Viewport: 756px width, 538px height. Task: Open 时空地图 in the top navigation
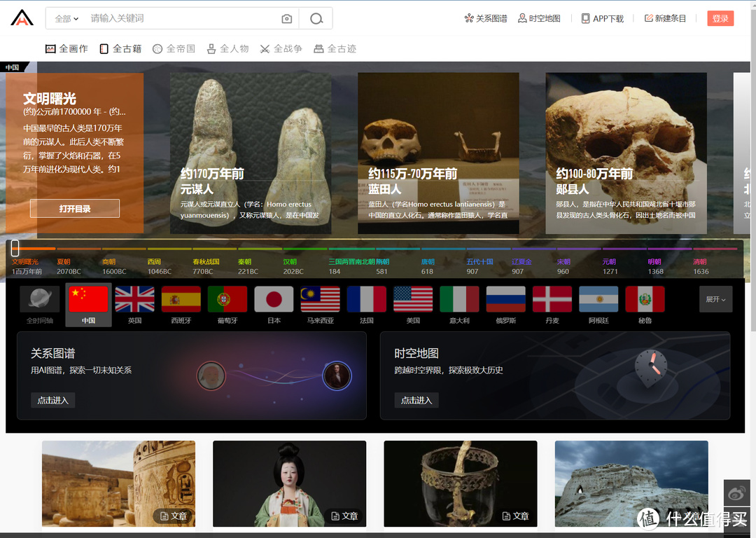(539, 18)
